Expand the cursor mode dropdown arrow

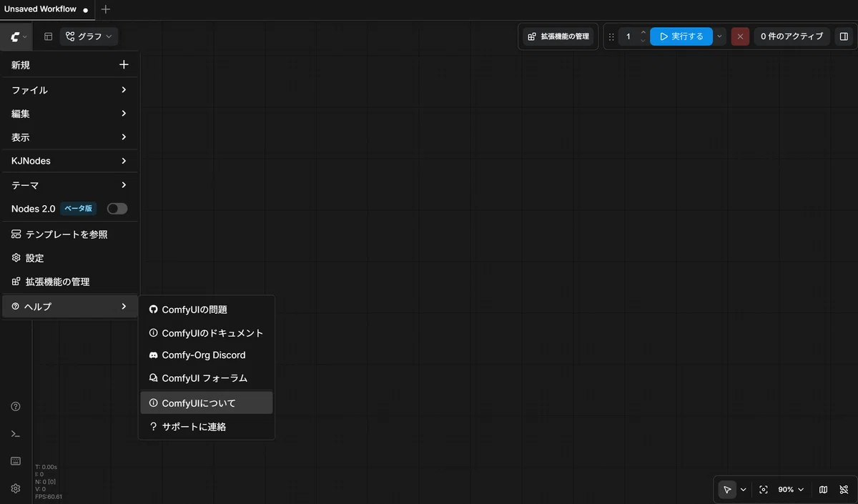[x=744, y=490]
